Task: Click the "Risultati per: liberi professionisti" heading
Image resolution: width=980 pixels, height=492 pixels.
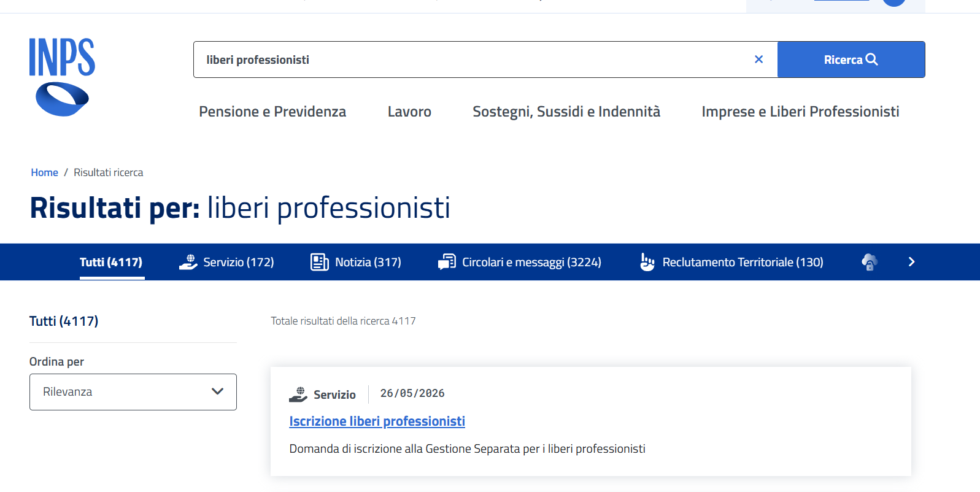Action: (240, 208)
